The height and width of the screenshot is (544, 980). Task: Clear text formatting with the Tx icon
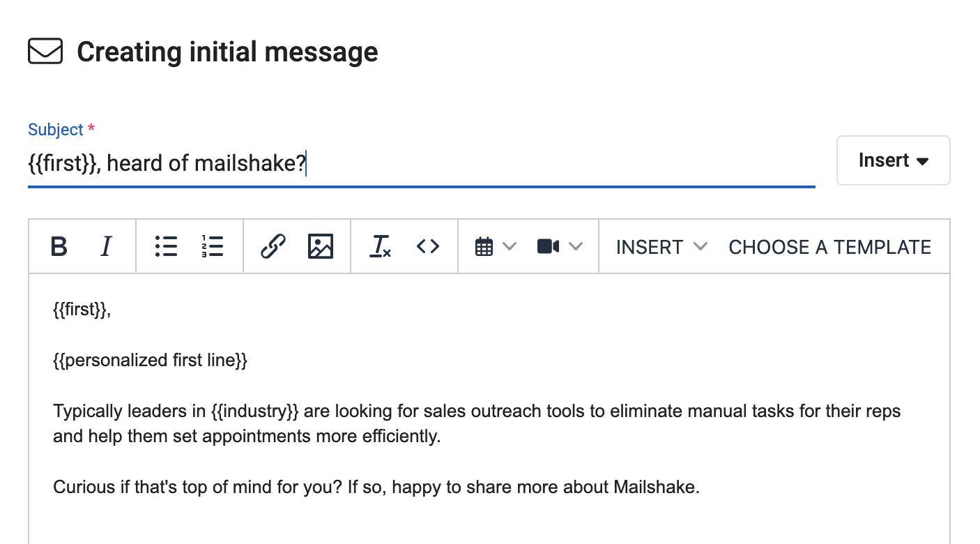point(380,246)
